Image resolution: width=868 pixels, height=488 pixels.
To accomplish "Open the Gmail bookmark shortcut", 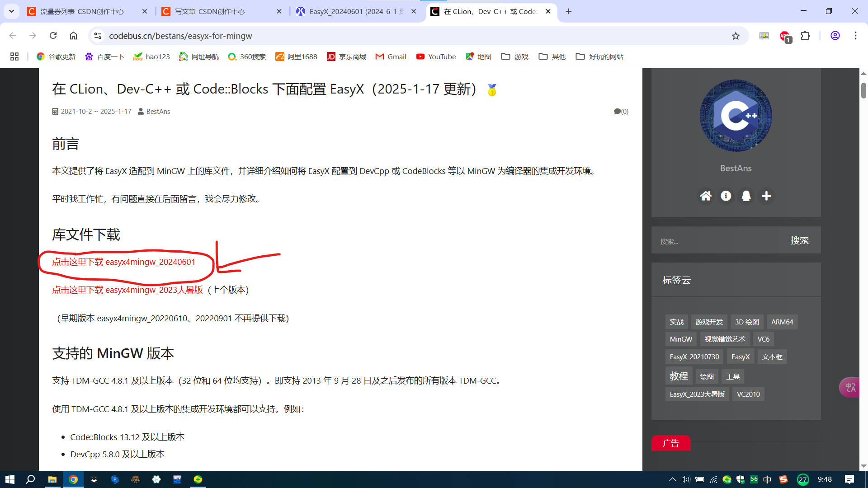I will point(390,56).
